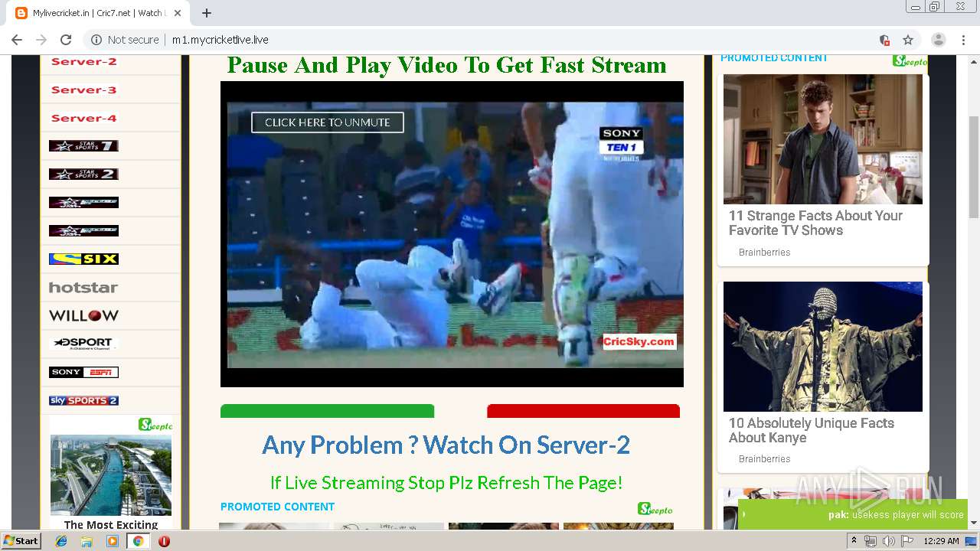Click the Chrome taskbar button

pyautogui.click(x=138, y=541)
